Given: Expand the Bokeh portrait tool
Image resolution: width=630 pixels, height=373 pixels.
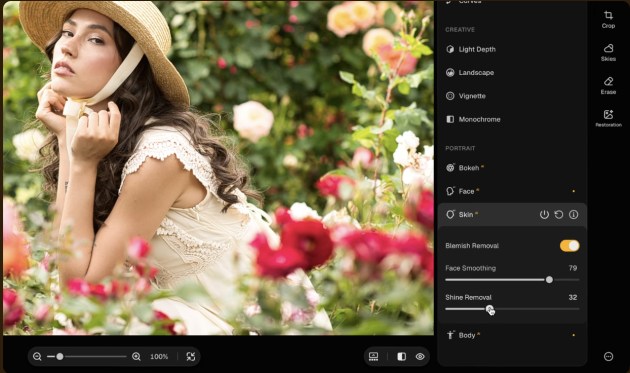Looking at the screenshot, I should (x=511, y=168).
